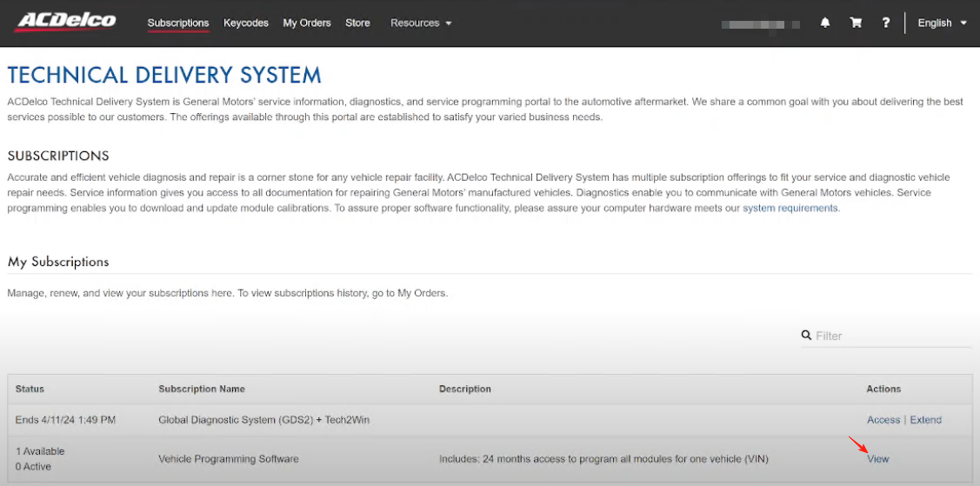View the Vehicle Programming Software subscription
Viewport: 980px width, 486px height.
coord(878,459)
